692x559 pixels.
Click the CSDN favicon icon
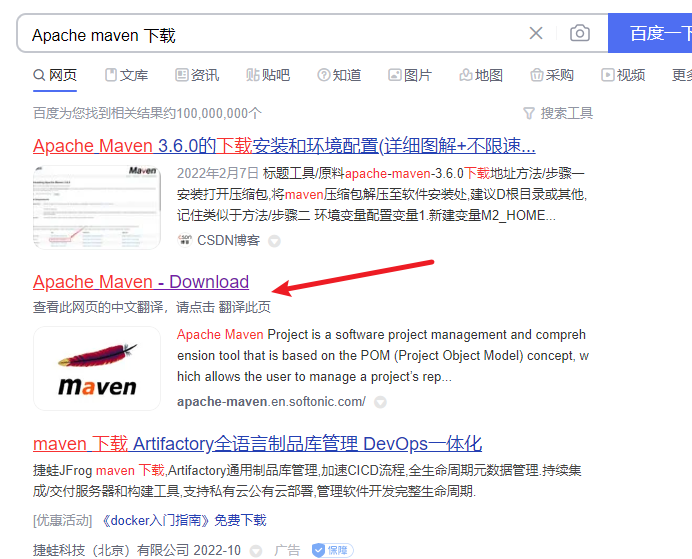tap(184, 240)
